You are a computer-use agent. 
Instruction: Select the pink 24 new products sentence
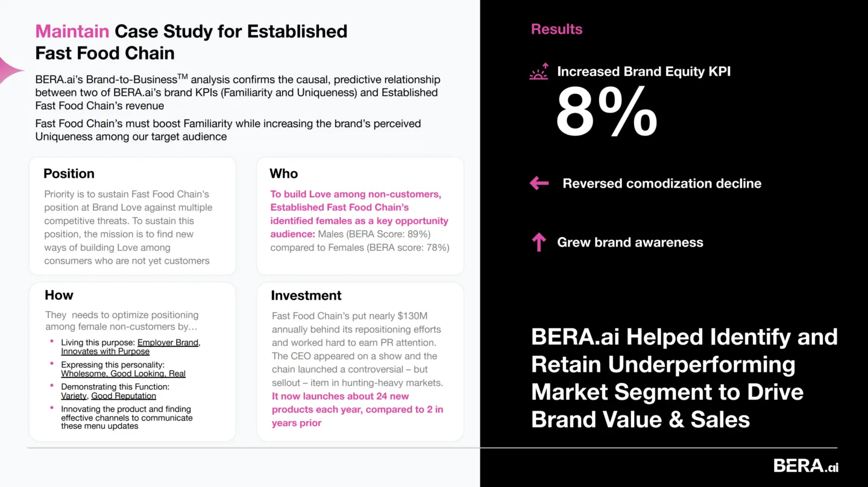tap(357, 409)
